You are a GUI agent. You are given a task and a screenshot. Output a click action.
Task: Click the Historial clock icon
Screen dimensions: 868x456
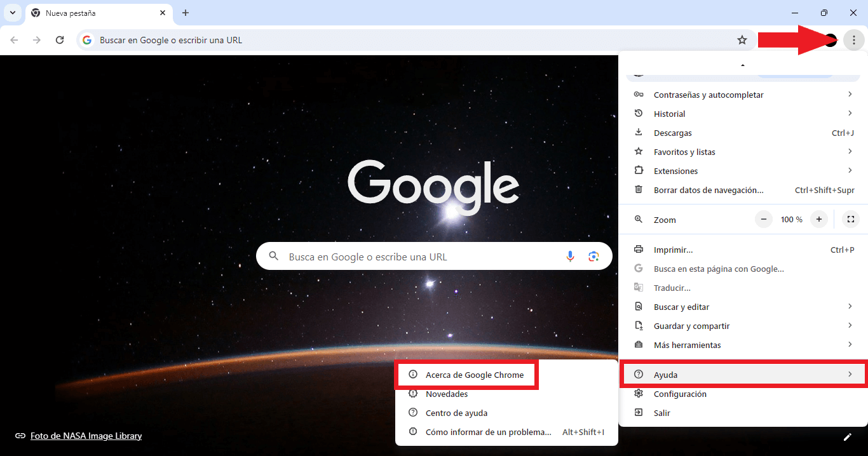coord(639,114)
